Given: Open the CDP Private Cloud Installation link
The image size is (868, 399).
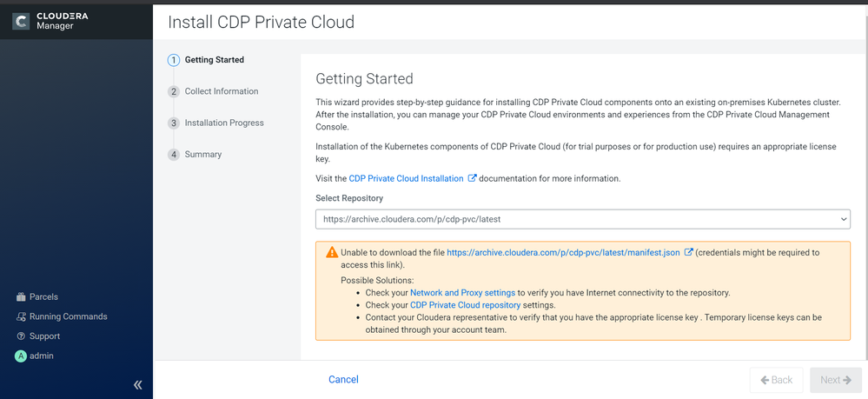Looking at the screenshot, I should point(406,178).
